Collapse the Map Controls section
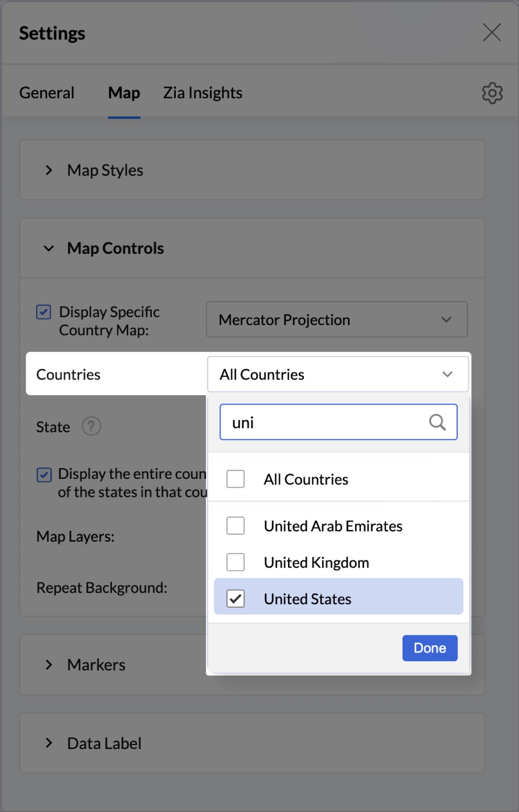Screen dimensions: 519x812 click(49, 248)
